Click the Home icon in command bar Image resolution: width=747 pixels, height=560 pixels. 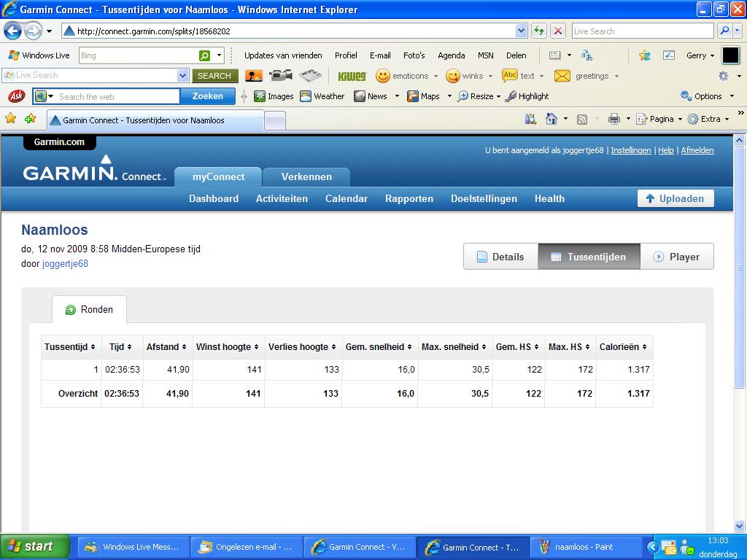pos(551,119)
